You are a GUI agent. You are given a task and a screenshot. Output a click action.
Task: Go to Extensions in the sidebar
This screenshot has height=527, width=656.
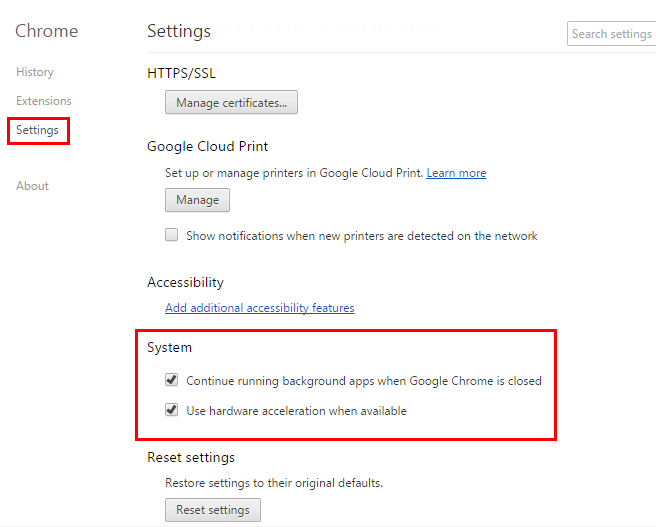click(x=44, y=101)
